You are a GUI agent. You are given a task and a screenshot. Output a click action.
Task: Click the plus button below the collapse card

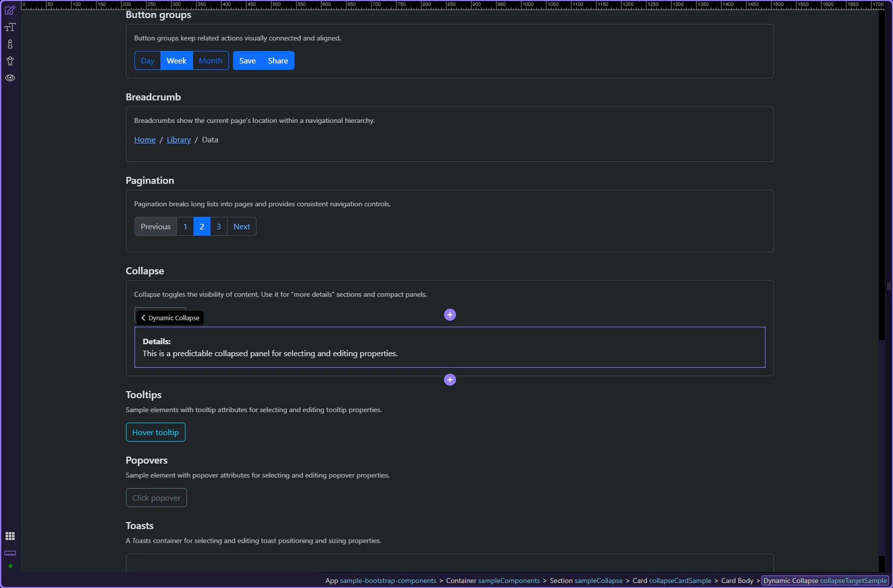click(450, 380)
